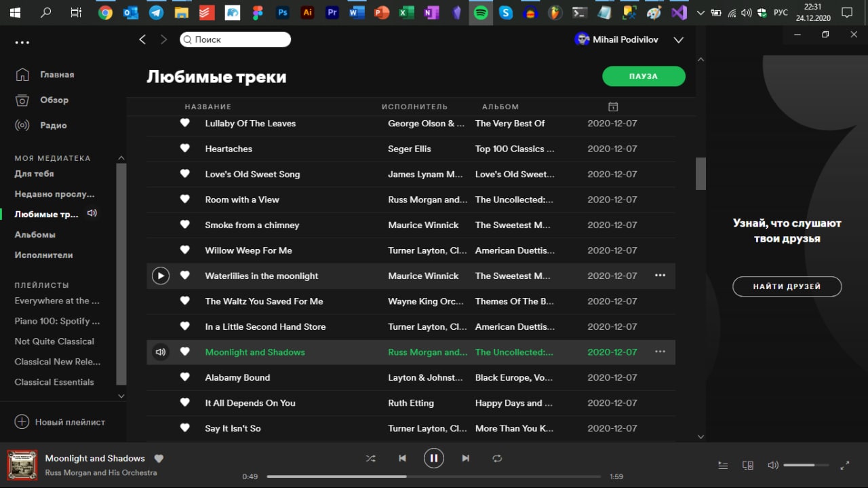Open Альбомы in the library
This screenshot has width=868, height=488.
(x=35, y=235)
